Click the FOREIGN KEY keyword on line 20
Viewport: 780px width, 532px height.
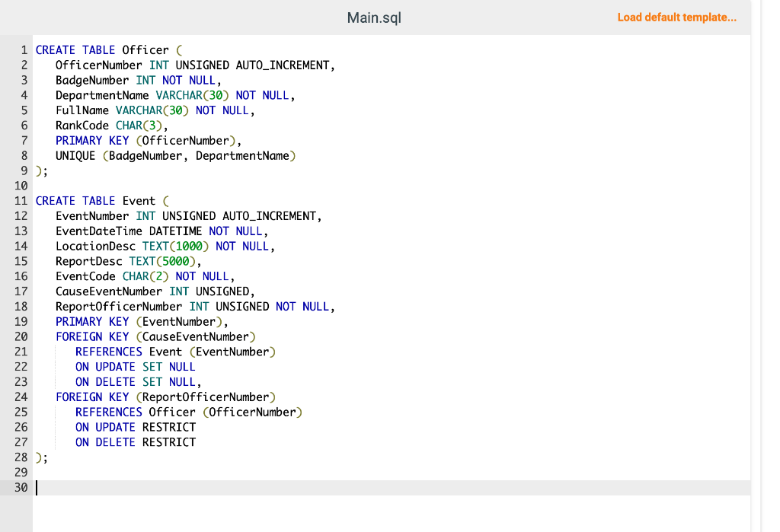92,336
